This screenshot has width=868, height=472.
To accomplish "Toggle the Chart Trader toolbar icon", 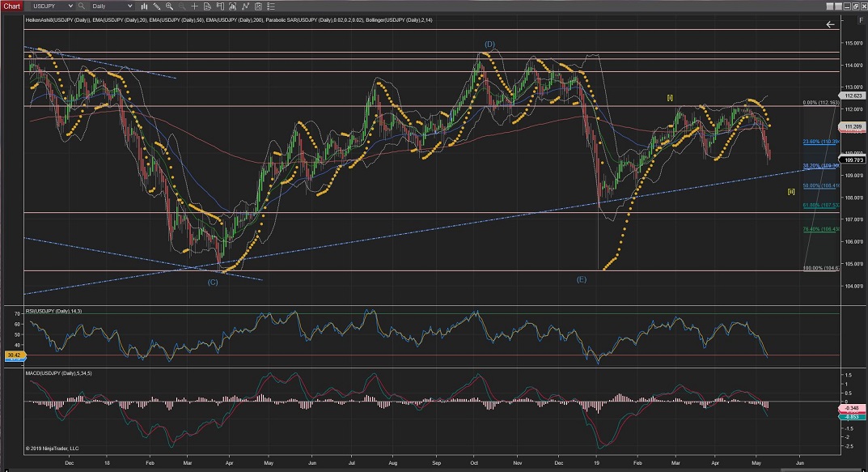I will [x=220, y=6].
